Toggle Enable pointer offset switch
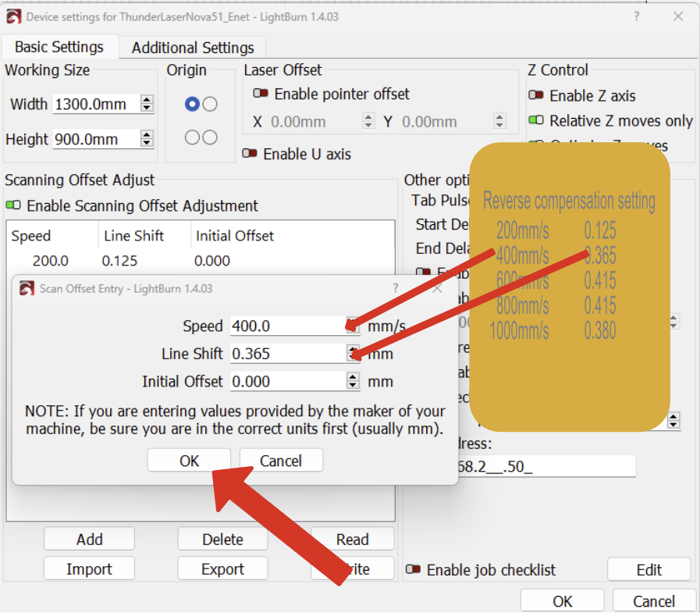Viewport: 700px width, 613px height. pos(261,94)
